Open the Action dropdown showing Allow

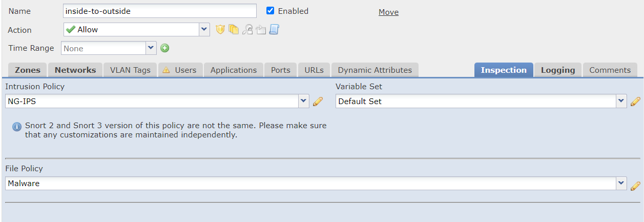204,30
